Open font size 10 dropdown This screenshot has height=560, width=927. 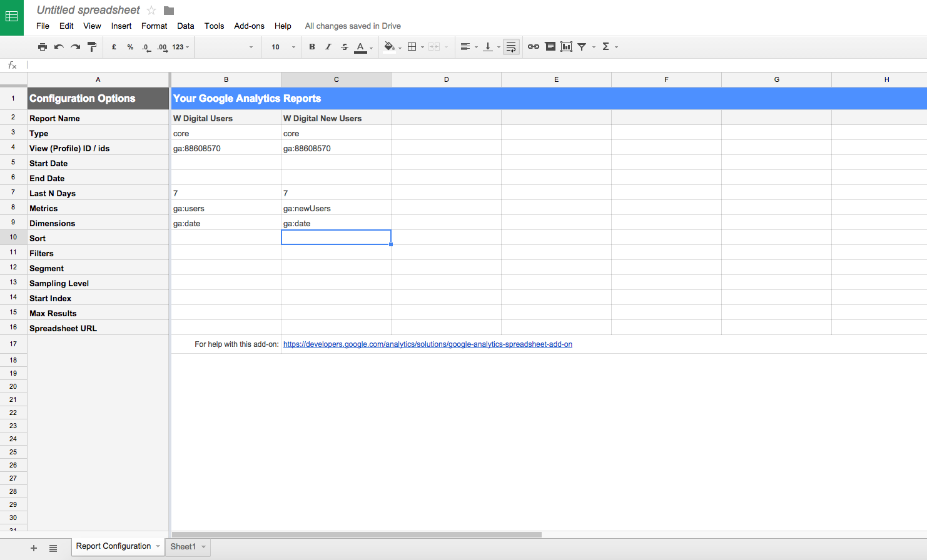[x=283, y=47]
